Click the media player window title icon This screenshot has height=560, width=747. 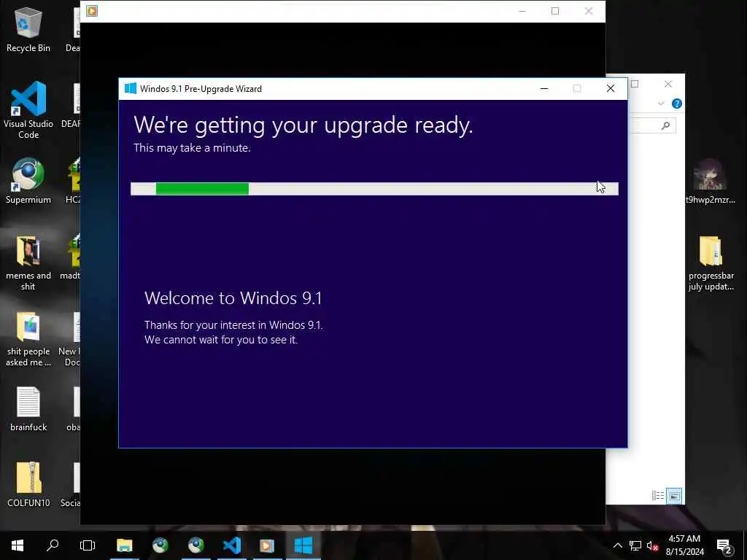coord(92,11)
